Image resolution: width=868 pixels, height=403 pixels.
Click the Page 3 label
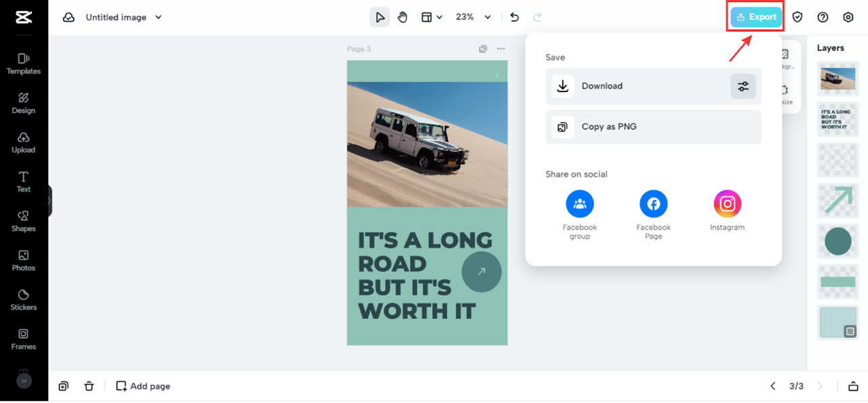click(x=359, y=49)
